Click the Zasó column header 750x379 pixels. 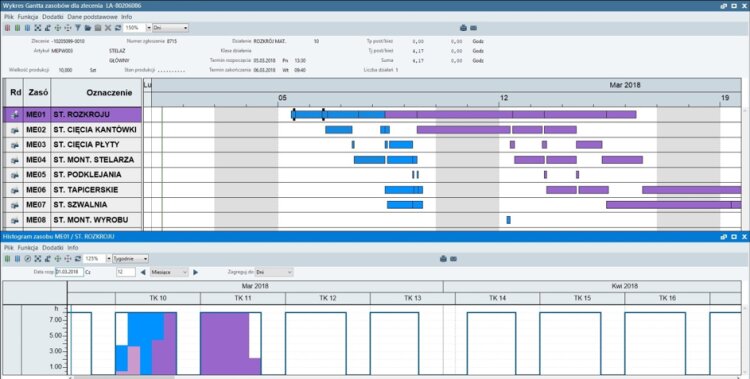point(37,93)
